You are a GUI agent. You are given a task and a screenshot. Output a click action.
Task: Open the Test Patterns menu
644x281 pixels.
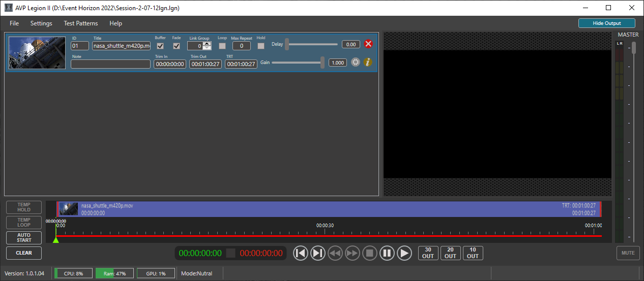(x=80, y=23)
